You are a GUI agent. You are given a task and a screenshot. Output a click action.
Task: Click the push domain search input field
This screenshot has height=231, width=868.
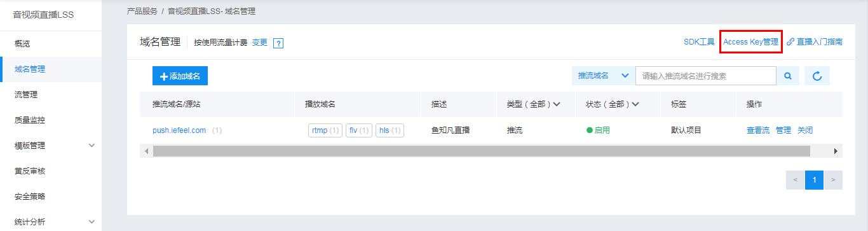click(706, 76)
